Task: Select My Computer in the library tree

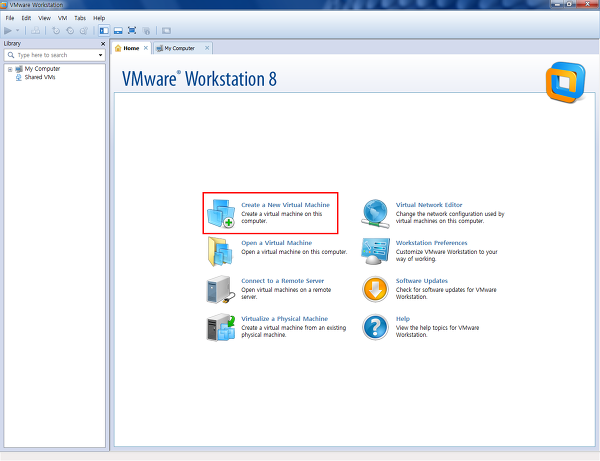Action: click(42, 69)
